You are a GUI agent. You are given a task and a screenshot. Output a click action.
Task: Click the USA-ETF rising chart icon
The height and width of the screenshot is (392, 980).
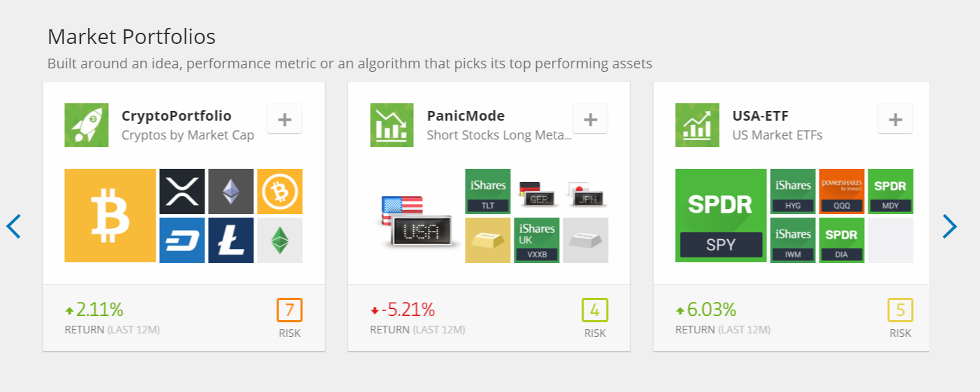click(697, 126)
